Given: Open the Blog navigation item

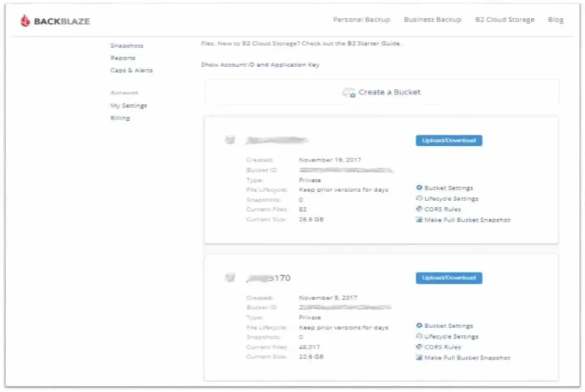Looking at the screenshot, I should (555, 19).
